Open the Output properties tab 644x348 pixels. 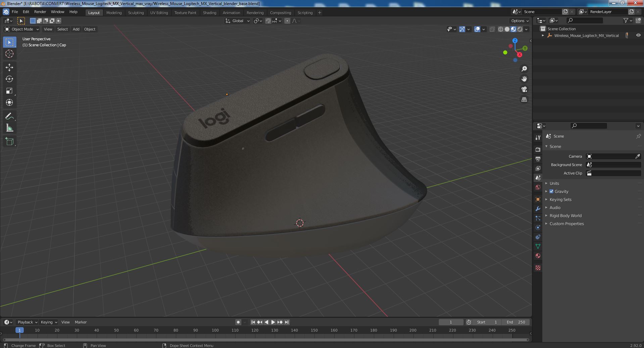point(538,159)
